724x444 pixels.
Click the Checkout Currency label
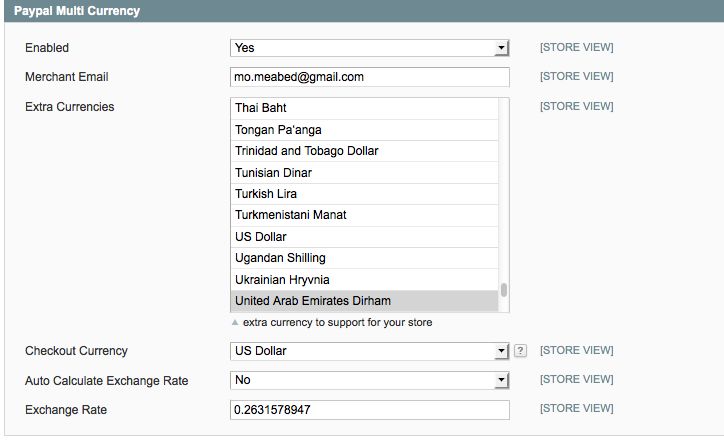pyautogui.click(x=76, y=351)
